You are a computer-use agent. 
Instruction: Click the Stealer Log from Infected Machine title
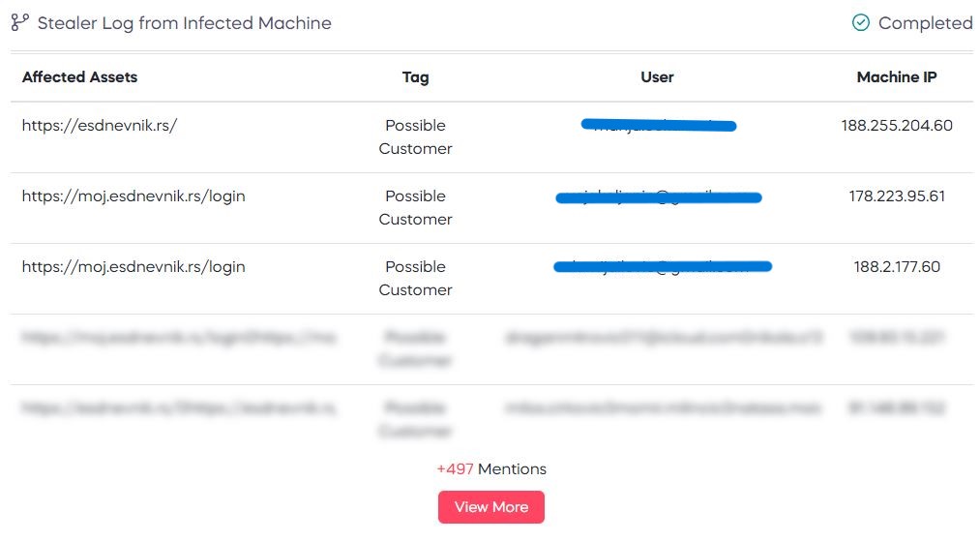(x=185, y=23)
